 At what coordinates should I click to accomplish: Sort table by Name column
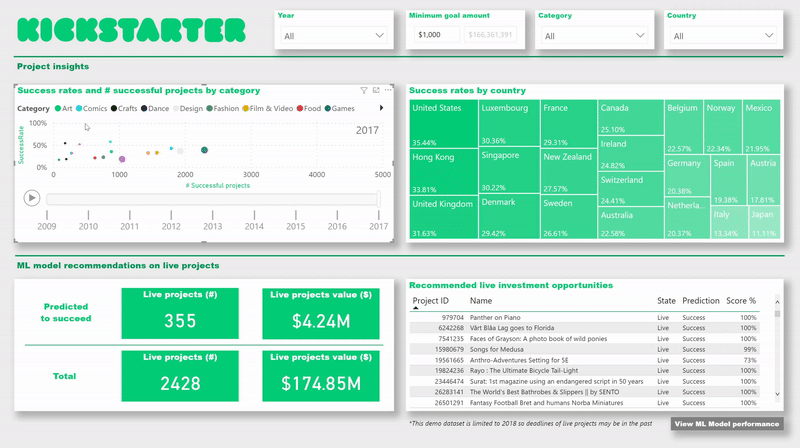coord(481,301)
